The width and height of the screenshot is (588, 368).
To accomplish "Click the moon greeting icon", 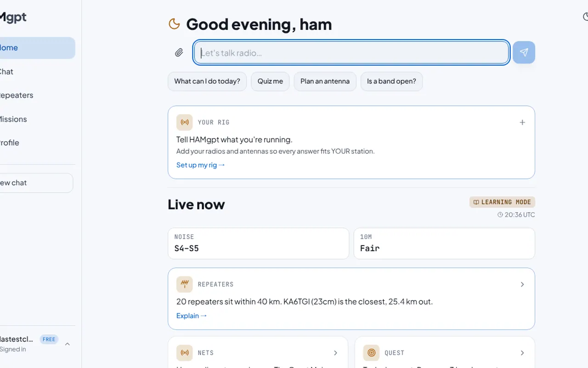I will 174,24.
